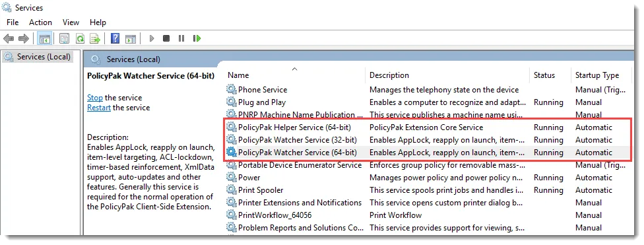Select the Phone Service row name

click(263, 90)
